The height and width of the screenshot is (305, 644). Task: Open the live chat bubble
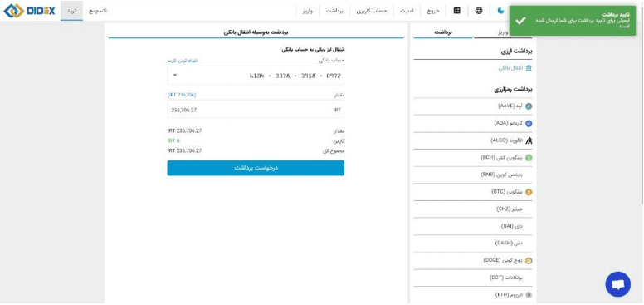tap(617, 284)
